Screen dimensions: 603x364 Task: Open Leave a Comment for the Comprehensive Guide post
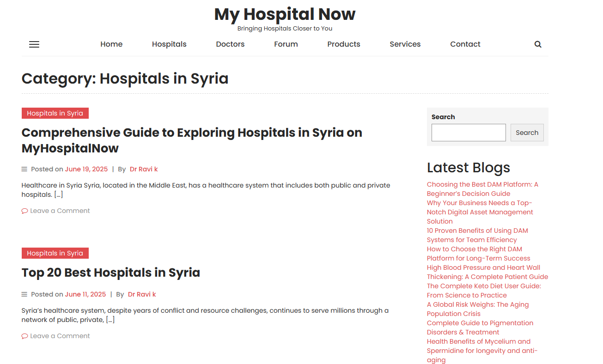[x=59, y=211]
